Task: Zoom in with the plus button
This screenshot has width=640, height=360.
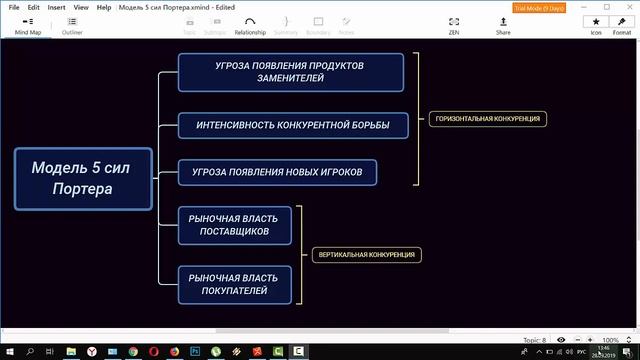Action: coord(590,340)
